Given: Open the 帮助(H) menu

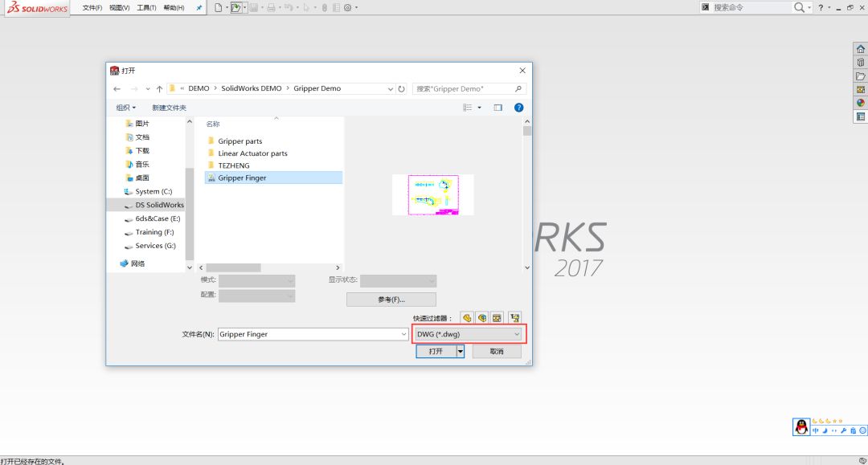Looking at the screenshot, I should 174,8.
